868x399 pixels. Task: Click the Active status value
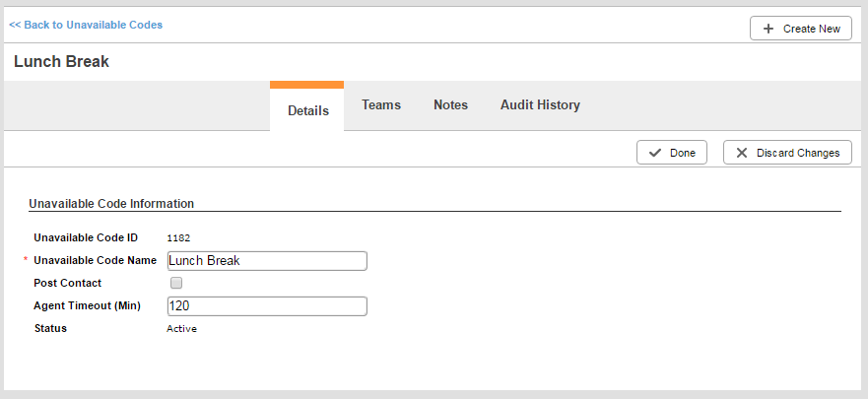pyautogui.click(x=181, y=328)
